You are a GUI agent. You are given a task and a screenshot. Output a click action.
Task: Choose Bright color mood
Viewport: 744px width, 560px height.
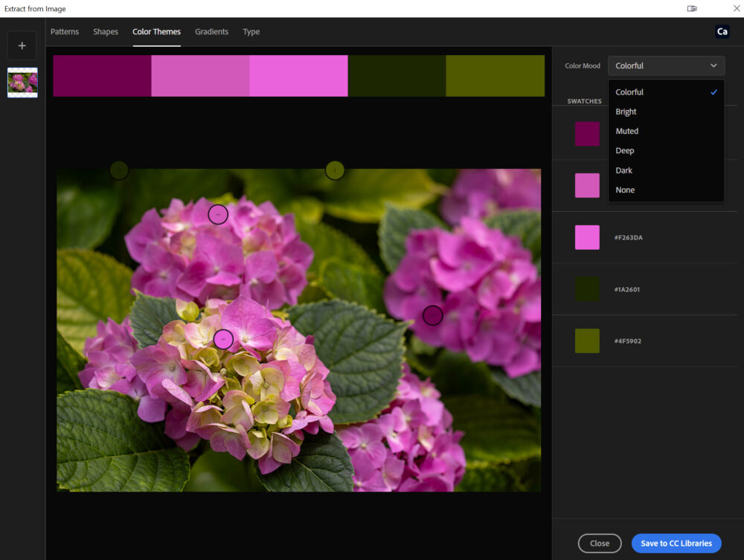pos(666,112)
